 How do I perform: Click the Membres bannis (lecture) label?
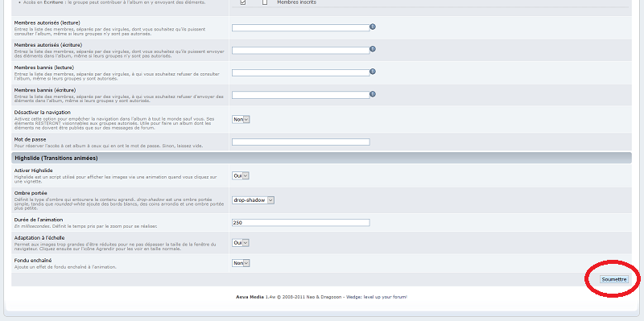[44, 68]
